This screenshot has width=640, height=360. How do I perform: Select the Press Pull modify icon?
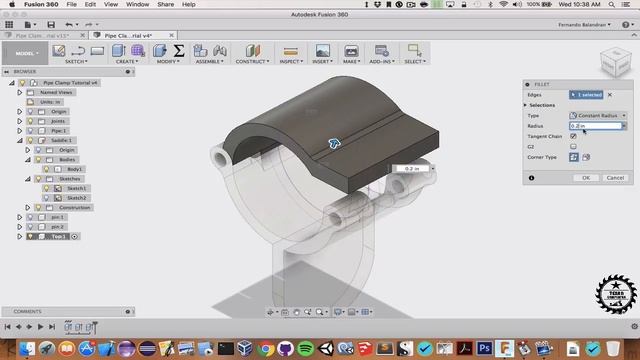tap(160, 51)
